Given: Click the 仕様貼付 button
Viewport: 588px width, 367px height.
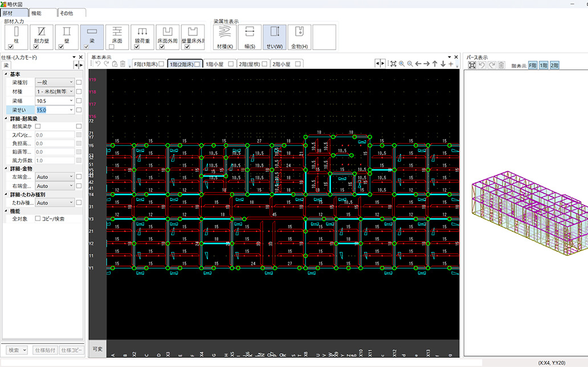Looking at the screenshot, I should 44,350.
